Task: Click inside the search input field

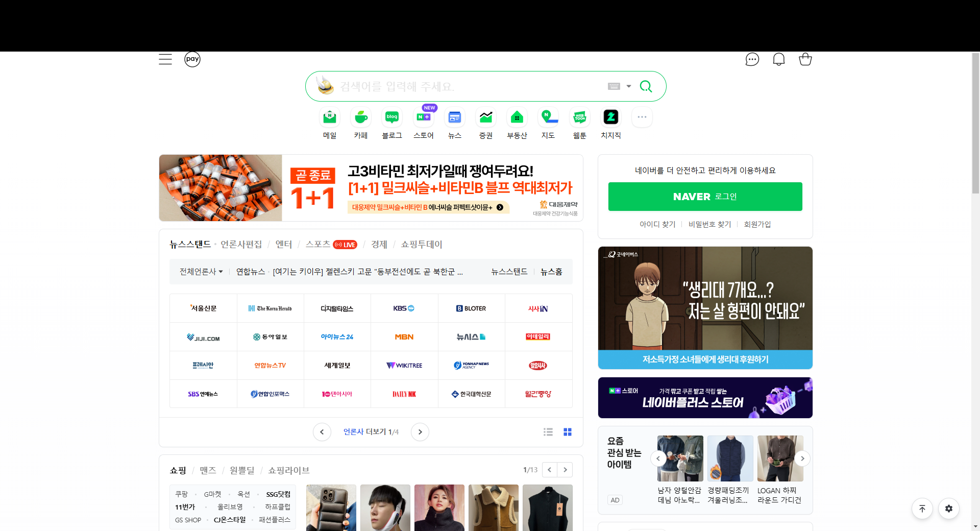Action: pyautogui.click(x=459, y=86)
